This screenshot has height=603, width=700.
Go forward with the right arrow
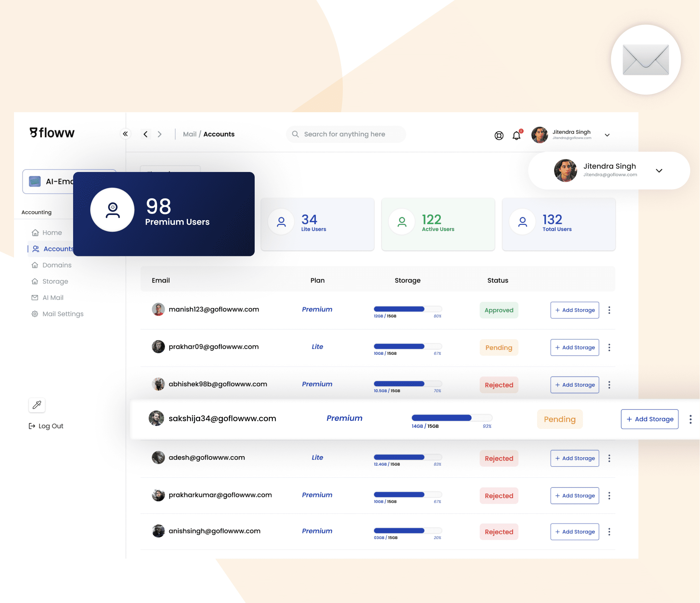tap(160, 134)
